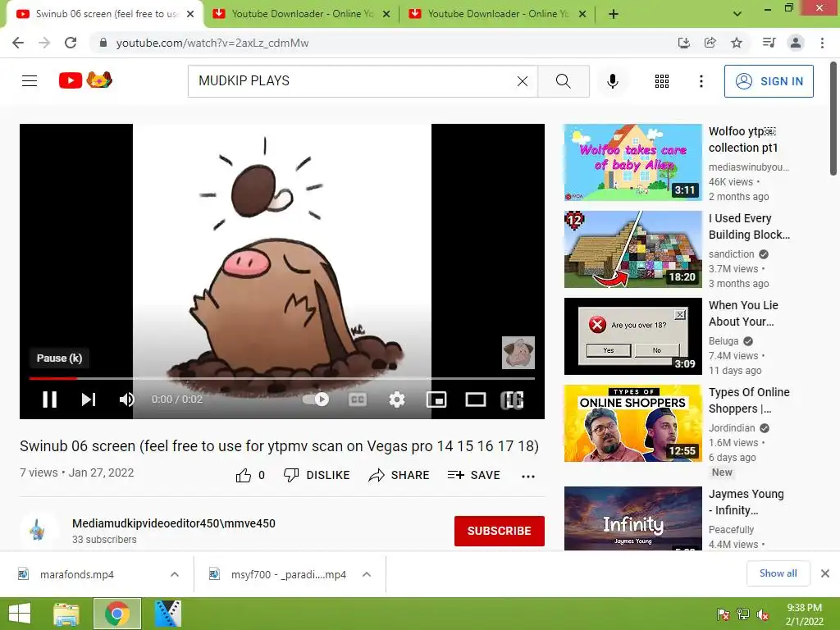Bookmark this page with star
840x630 pixels.
point(737,43)
